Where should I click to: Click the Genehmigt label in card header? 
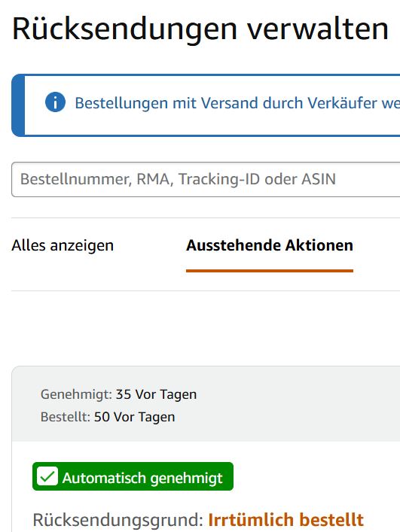tap(76, 394)
